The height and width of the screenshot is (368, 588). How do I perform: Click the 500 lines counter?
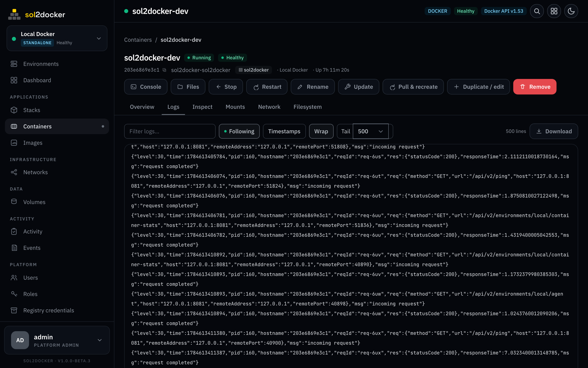[x=516, y=131]
